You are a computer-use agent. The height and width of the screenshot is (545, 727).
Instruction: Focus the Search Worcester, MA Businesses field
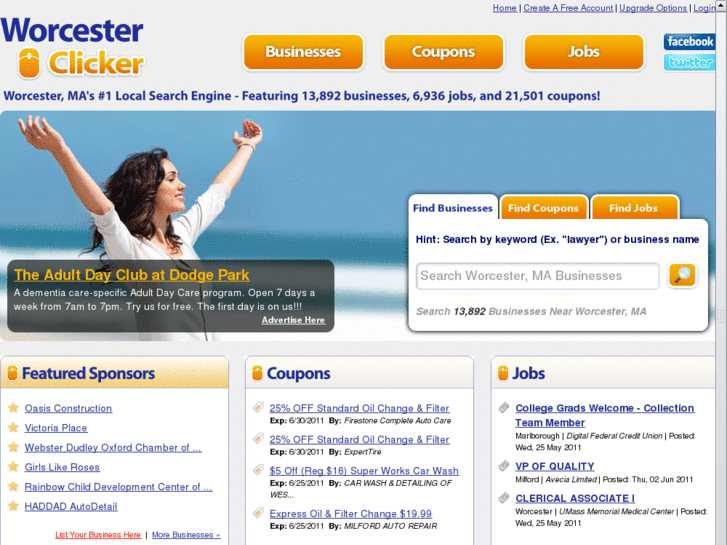(537, 276)
